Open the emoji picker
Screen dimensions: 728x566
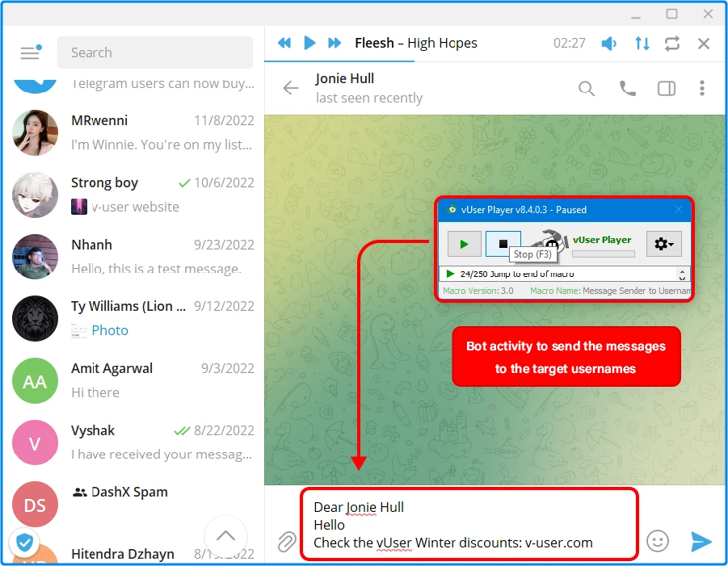coord(658,541)
